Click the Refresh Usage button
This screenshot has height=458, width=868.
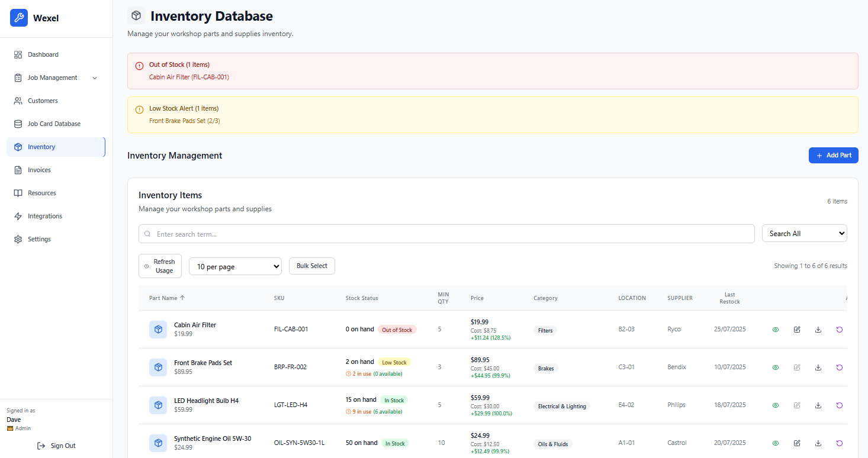click(160, 266)
